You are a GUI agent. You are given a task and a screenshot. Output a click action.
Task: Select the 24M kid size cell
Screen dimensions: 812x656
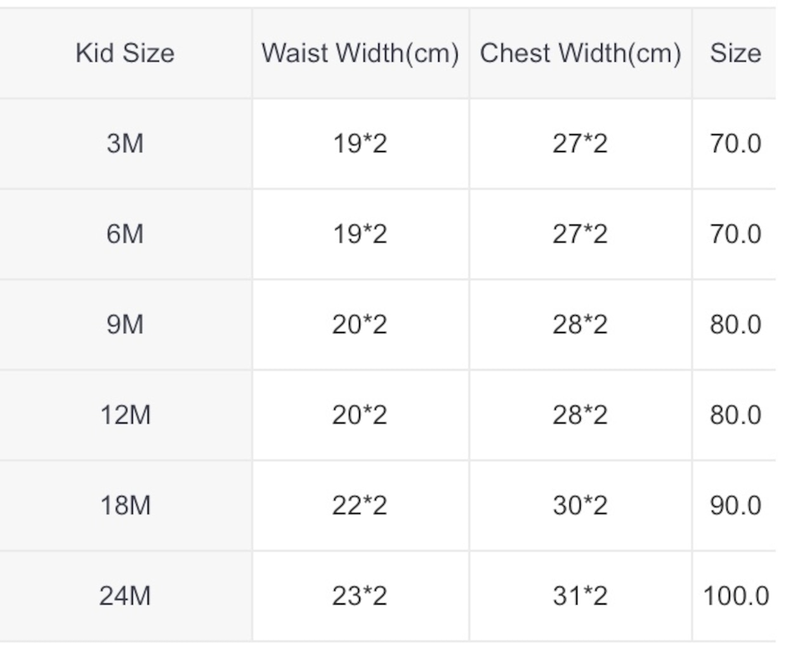(x=125, y=596)
